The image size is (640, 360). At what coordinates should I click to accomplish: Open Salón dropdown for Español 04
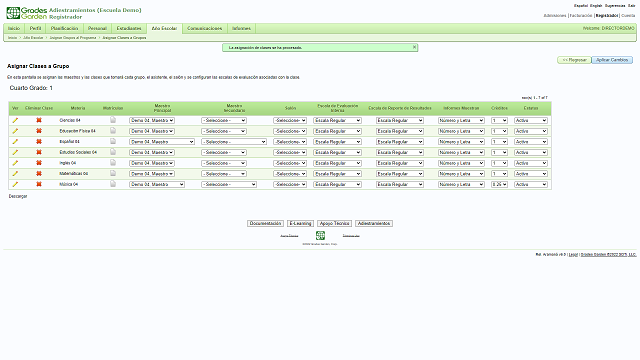click(290, 142)
